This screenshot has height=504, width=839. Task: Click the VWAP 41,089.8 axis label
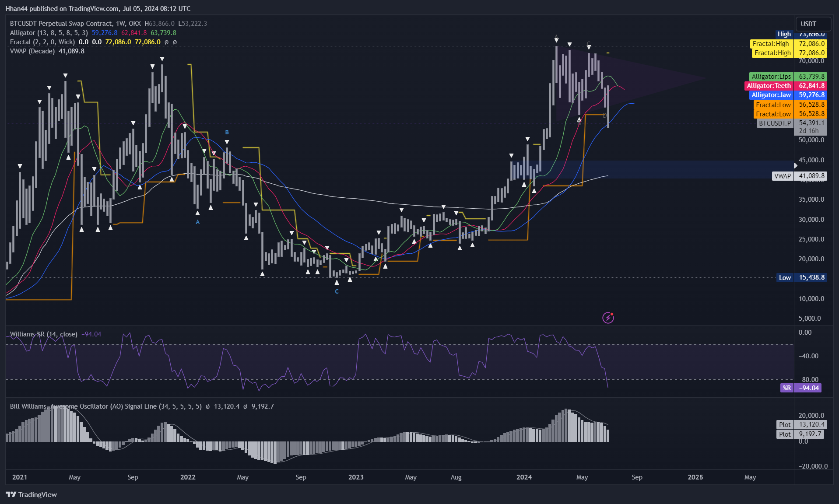800,176
